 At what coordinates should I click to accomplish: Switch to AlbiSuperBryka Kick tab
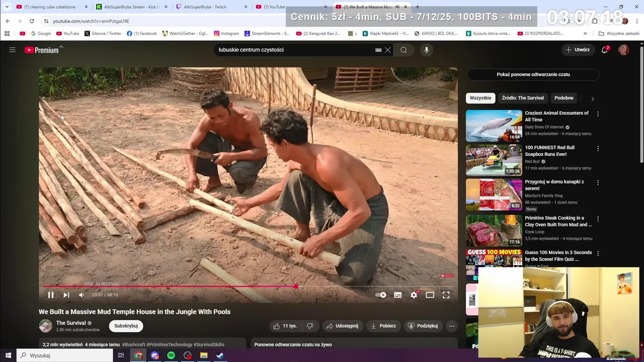point(131,7)
